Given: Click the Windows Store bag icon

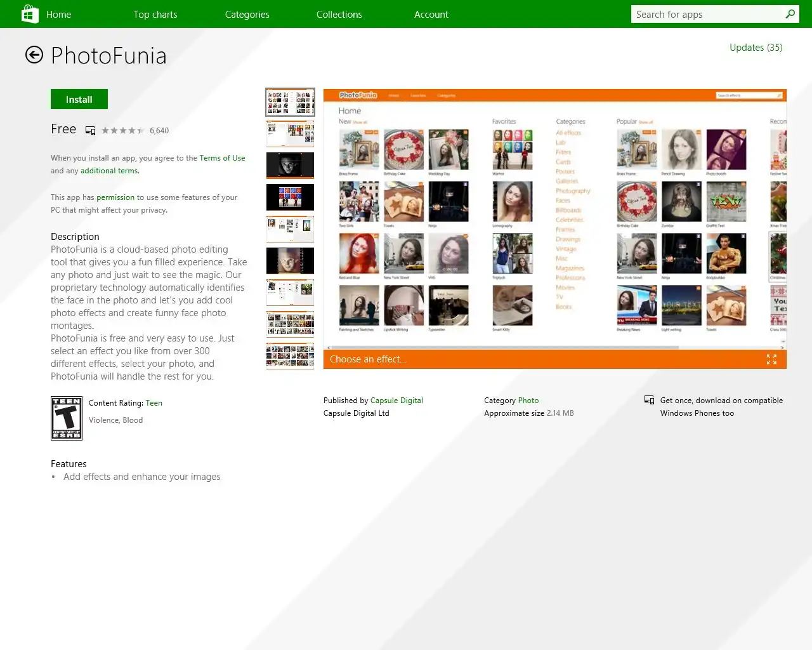Looking at the screenshot, I should [x=30, y=13].
